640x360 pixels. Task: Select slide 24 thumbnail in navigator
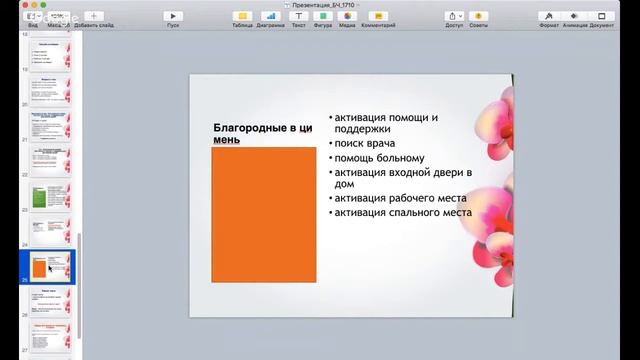[51, 231]
